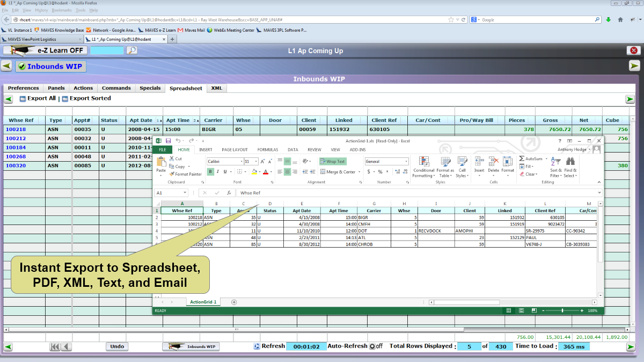Click Sort & Filter in Excel
Screen dimensions: 644x362
[x=556, y=166]
